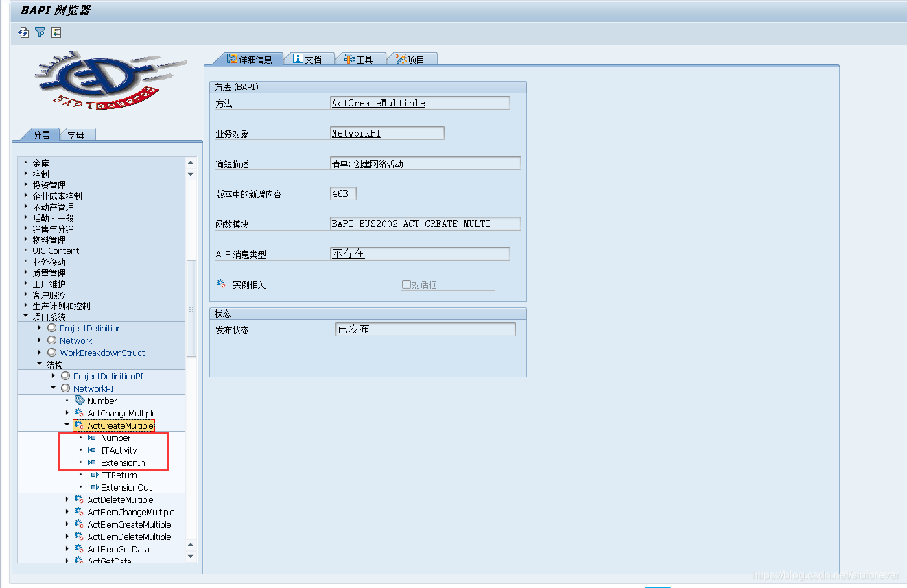
Task: Click the list display icon in the toolbar
Action: pyautogui.click(x=56, y=32)
